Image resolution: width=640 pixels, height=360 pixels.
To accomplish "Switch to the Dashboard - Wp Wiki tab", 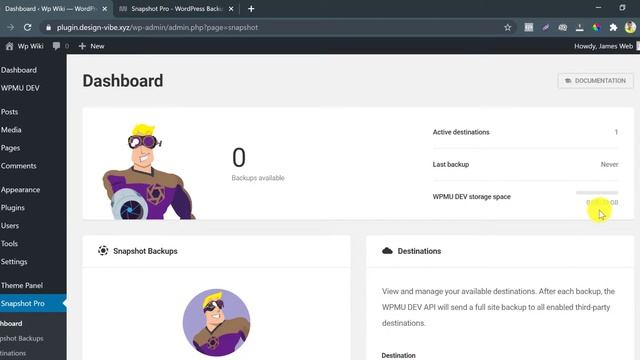I will coord(52,9).
